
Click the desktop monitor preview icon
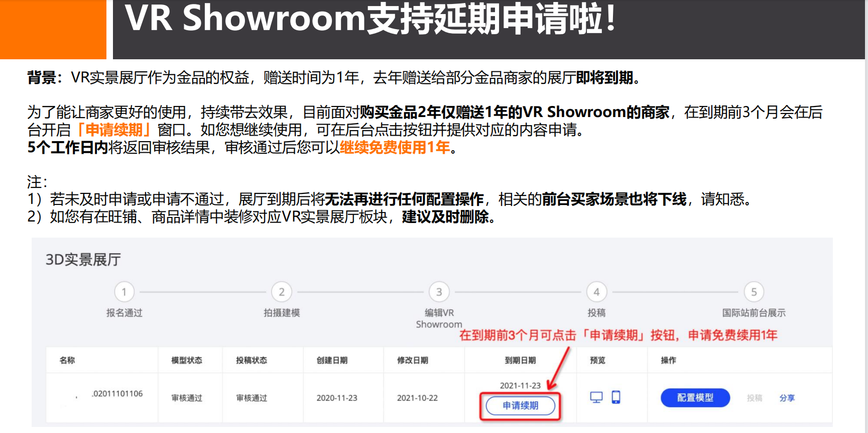point(596,397)
